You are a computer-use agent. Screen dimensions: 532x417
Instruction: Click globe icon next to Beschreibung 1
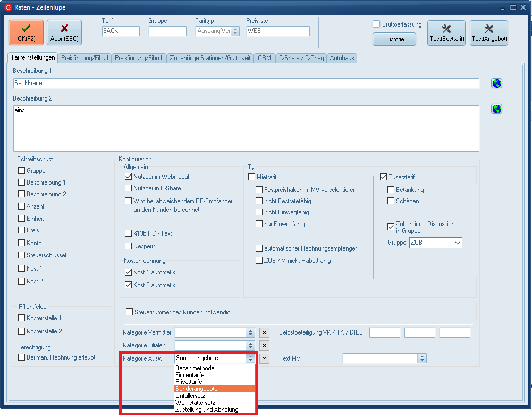pyautogui.click(x=496, y=84)
